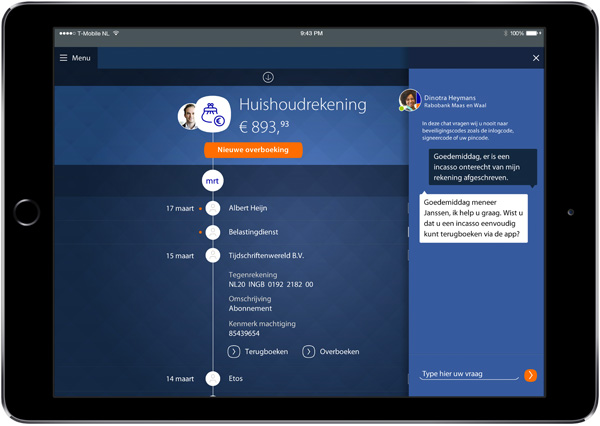Click the 'Type hier uw vraag' field

point(468,375)
